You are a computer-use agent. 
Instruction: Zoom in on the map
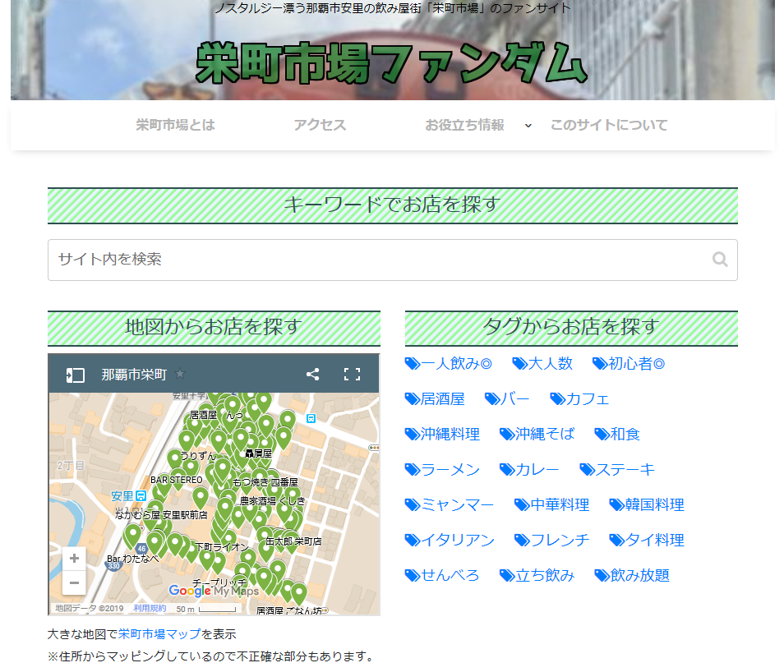coord(74,558)
